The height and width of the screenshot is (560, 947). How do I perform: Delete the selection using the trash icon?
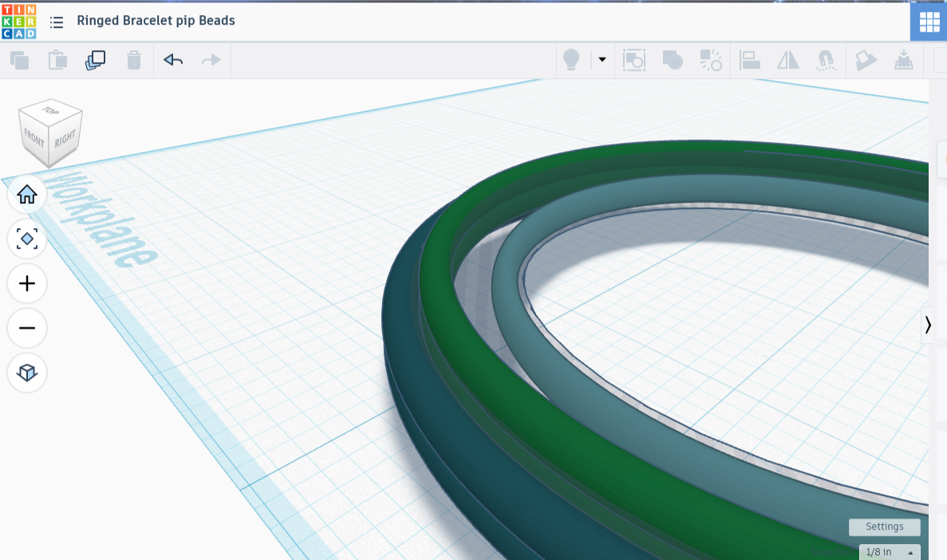pos(133,60)
